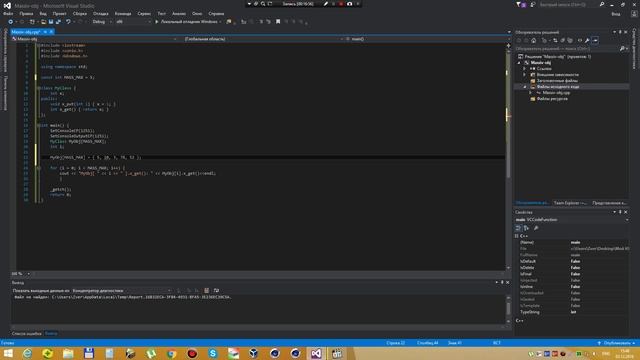Open Internet Explorer from the taskbar
This screenshot has width=640, height=360.
click(27, 353)
